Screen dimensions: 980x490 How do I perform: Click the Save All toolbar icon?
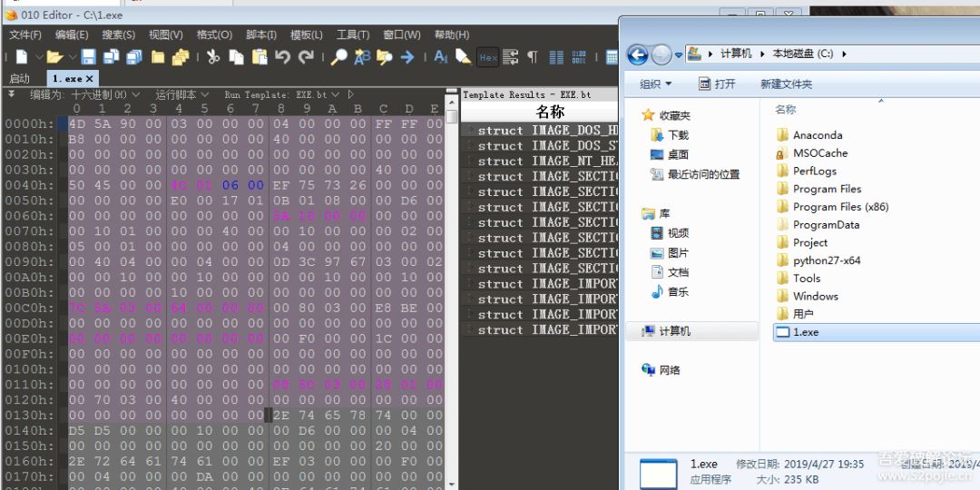[133, 57]
